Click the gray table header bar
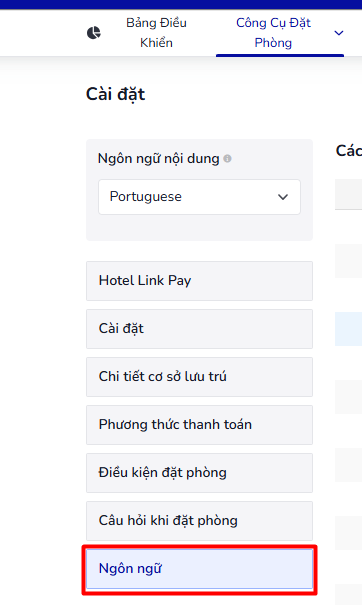The width and height of the screenshot is (362, 605). [x=348, y=194]
